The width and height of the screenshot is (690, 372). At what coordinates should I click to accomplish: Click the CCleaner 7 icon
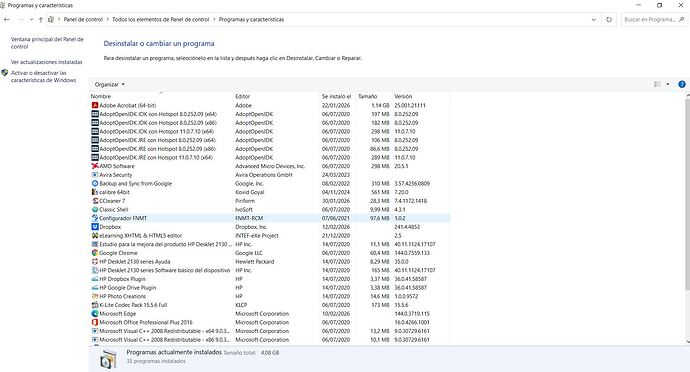coord(95,201)
